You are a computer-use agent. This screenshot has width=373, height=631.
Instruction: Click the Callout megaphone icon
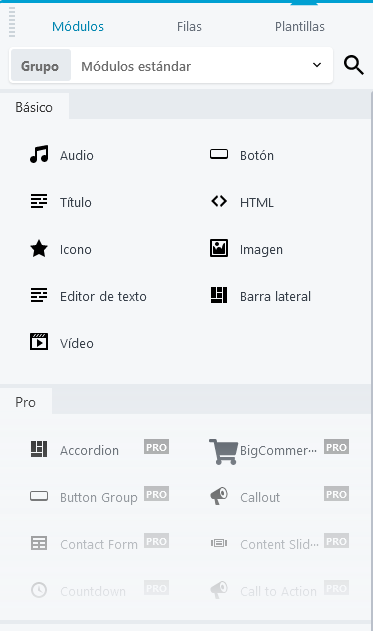pyautogui.click(x=219, y=496)
